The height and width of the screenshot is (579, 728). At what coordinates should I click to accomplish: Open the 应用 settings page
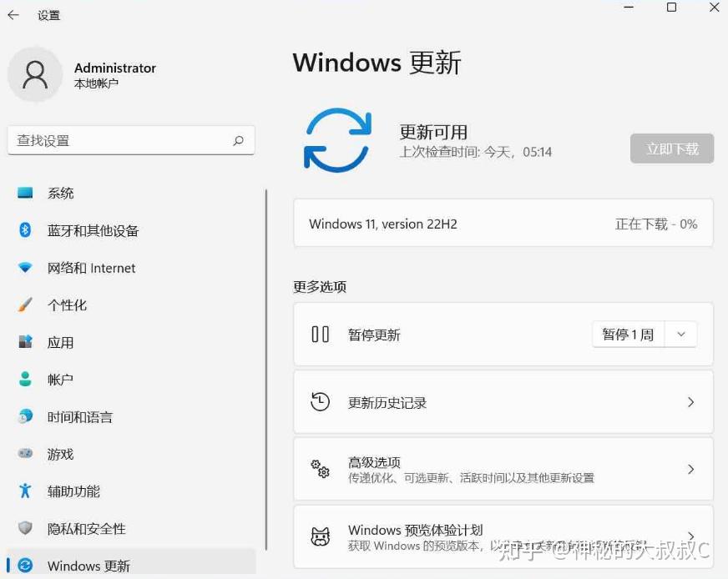click(61, 342)
